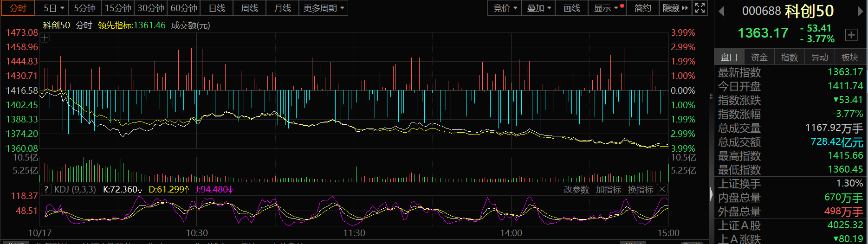Collapse the right panel with the side arrow
868x244 pixels.
[x=711, y=194]
